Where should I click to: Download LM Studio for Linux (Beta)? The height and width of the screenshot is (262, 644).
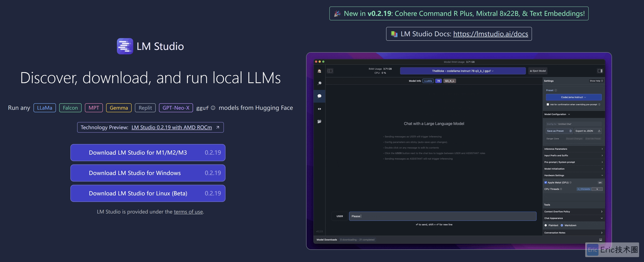click(148, 193)
